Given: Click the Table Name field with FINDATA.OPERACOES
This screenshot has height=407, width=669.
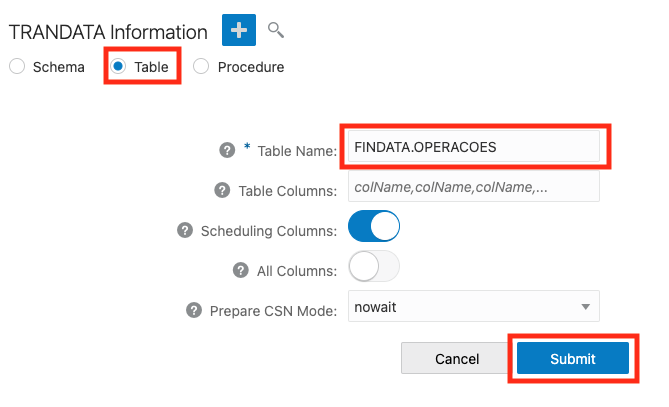Looking at the screenshot, I should tap(474, 147).
